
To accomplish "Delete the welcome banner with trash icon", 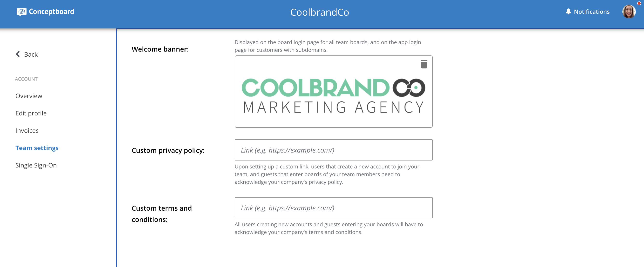I will point(424,64).
